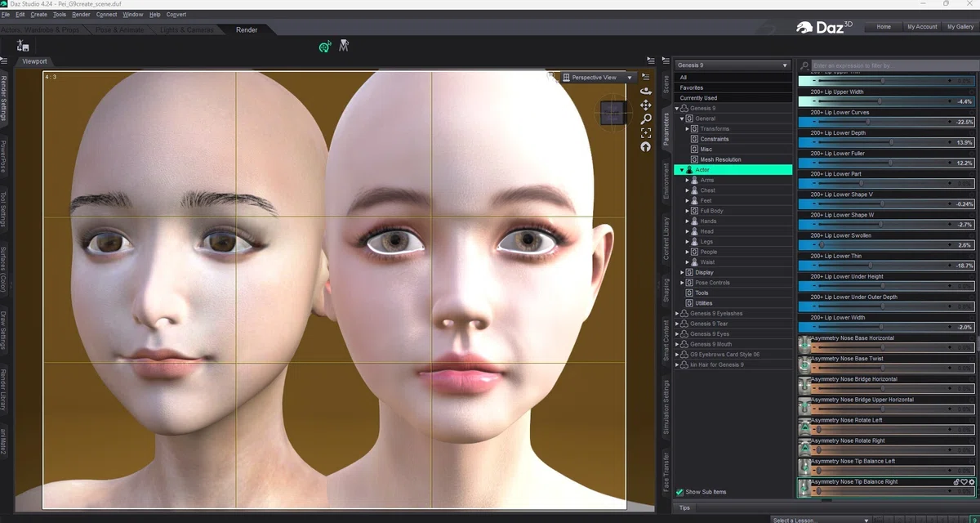This screenshot has height=523, width=980.
Task: Open the Render menu in menu bar
Action: tap(81, 15)
